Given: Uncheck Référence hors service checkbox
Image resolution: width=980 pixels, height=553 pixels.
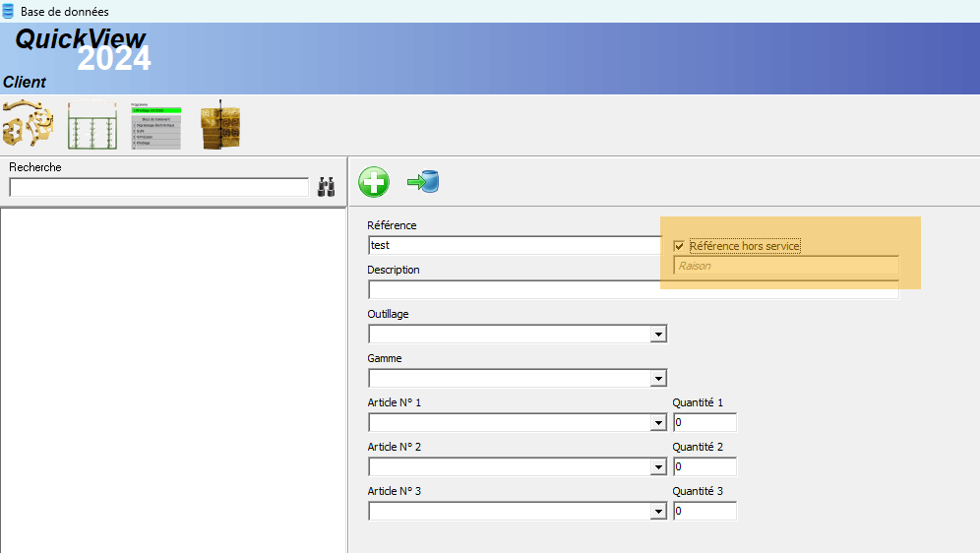Looking at the screenshot, I should click(679, 246).
